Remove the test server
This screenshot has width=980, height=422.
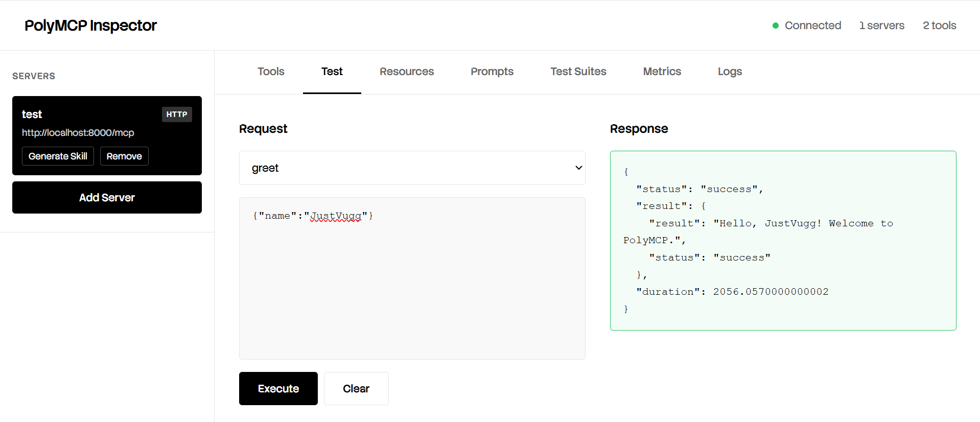point(124,156)
